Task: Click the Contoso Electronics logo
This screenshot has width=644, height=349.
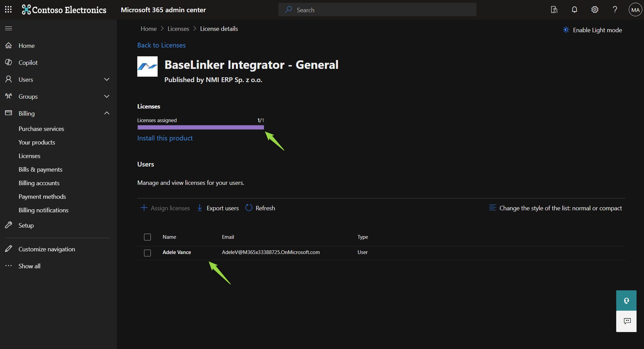Action: click(x=64, y=10)
